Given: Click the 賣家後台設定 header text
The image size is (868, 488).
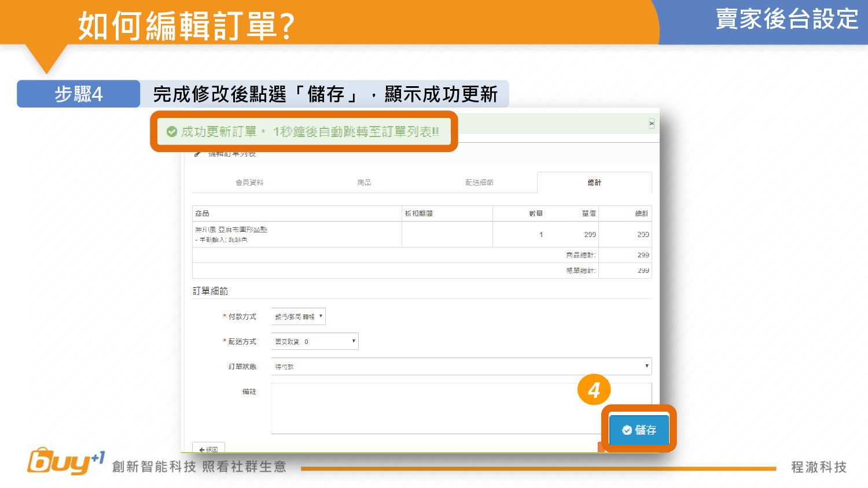Looking at the screenshot, I should [x=786, y=19].
